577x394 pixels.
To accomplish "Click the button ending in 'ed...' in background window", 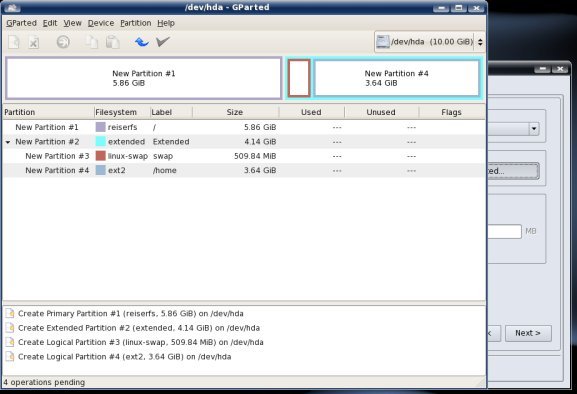I will pyautogui.click(x=514, y=171).
